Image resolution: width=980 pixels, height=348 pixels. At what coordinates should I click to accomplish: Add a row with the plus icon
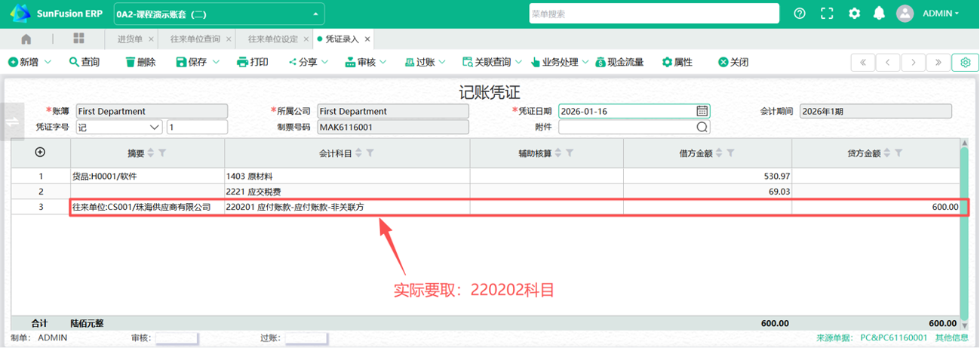pyautogui.click(x=41, y=152)
